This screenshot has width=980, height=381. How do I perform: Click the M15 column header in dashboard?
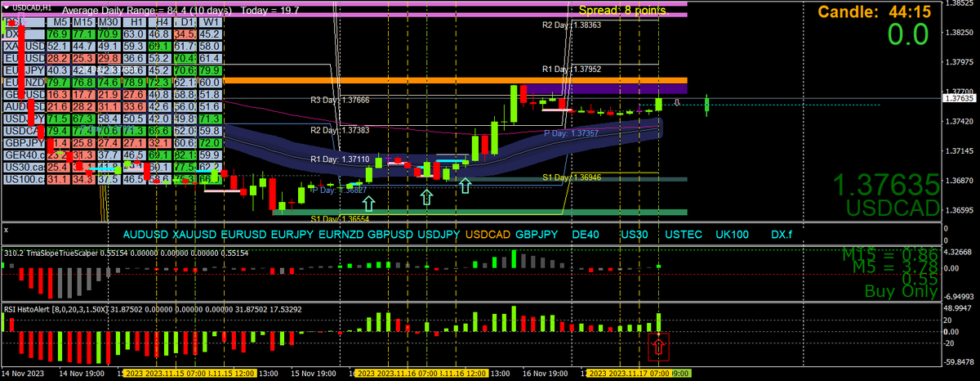(82, 21)
